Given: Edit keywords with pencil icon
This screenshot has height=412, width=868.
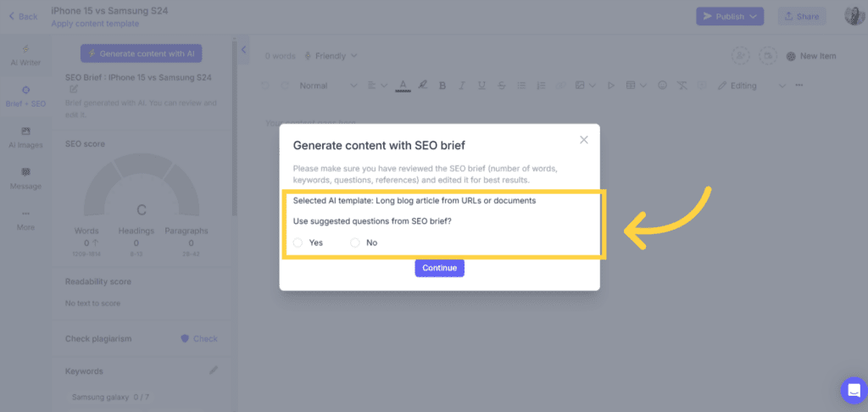Looking at the screenshot, I should tap(214, 370).
